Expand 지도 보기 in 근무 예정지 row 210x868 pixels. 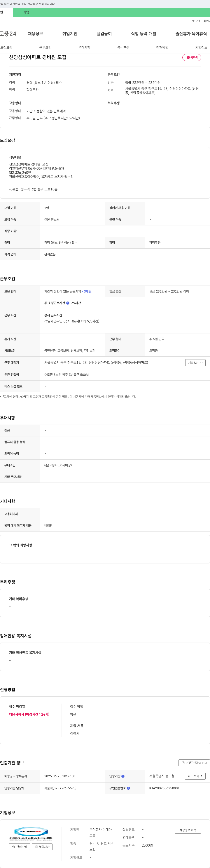pos(195,363)
